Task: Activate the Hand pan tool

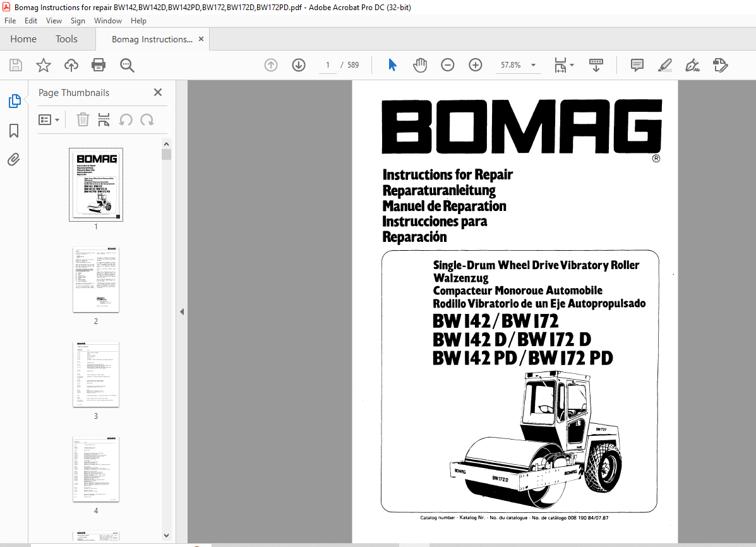Action: (420, 65)
